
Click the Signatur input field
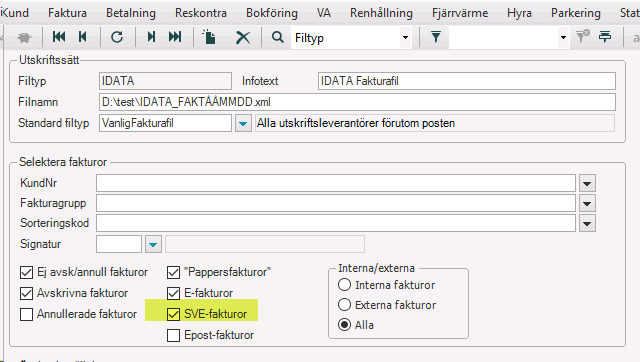point(119,244)
